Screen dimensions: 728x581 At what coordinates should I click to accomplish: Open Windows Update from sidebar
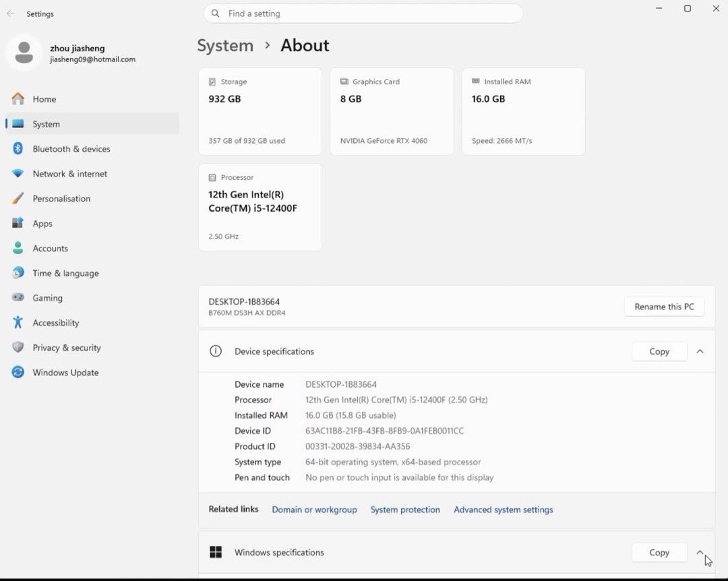pyautogui.click(x=92, y=373)
